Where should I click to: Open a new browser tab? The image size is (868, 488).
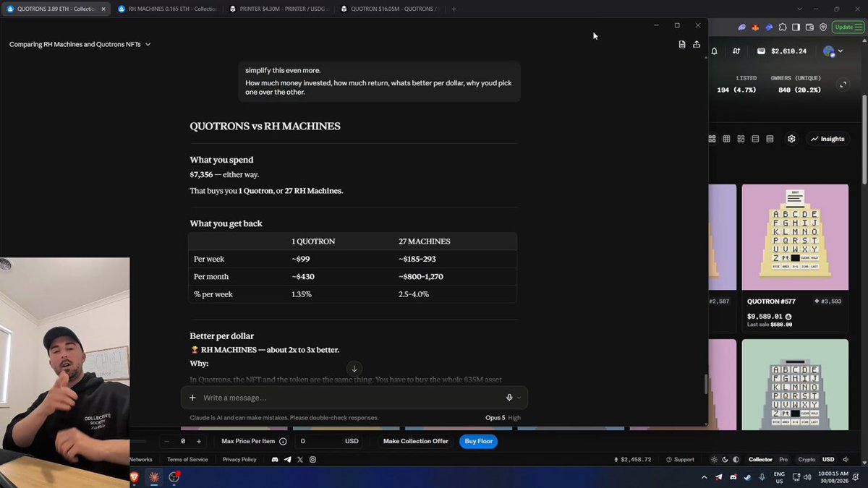454,9
